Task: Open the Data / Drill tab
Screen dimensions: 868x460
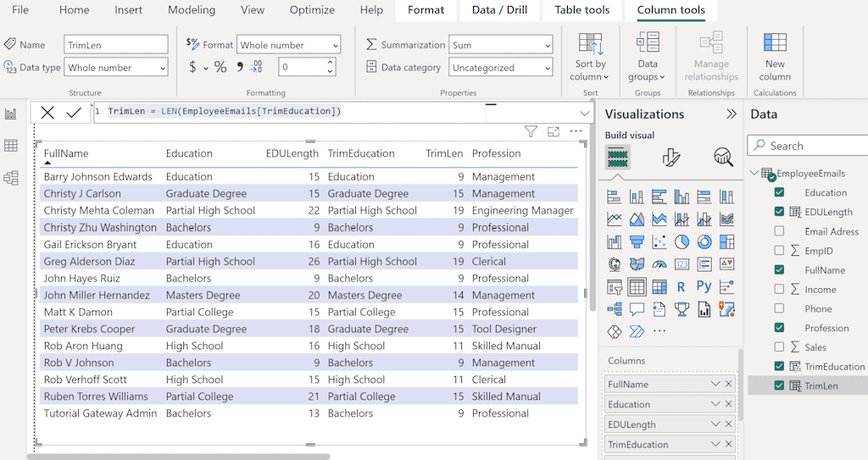Action: (x=500, y=10)
